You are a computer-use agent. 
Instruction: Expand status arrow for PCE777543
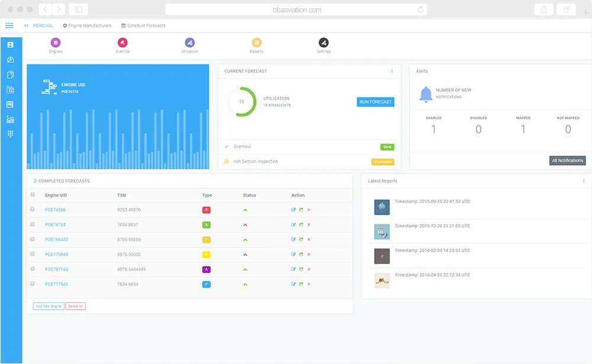coord(246,284)
